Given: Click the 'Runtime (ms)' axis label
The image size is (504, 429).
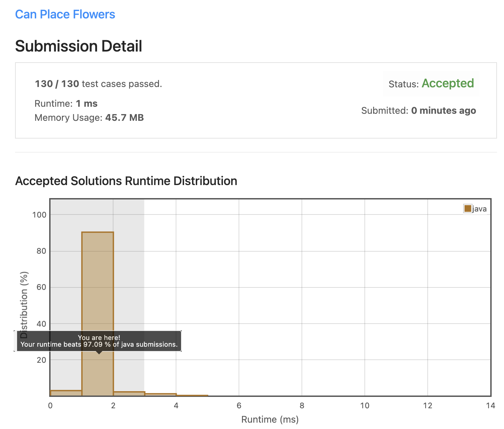Looking at the screenshot, I should pos(270,419).
